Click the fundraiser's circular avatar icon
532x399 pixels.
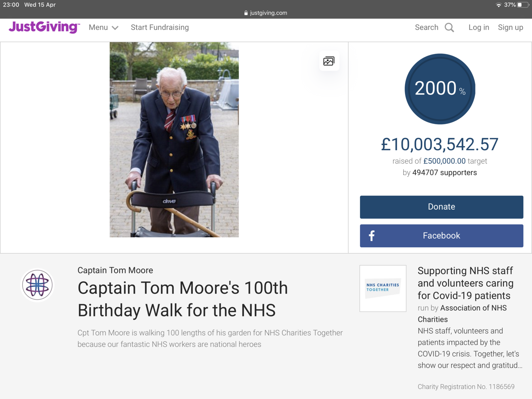tap(37, 285)
